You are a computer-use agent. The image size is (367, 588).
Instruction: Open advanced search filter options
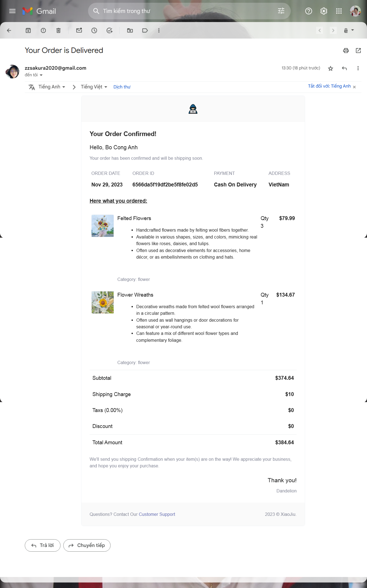pyautogui.click(x=281, y=11)
